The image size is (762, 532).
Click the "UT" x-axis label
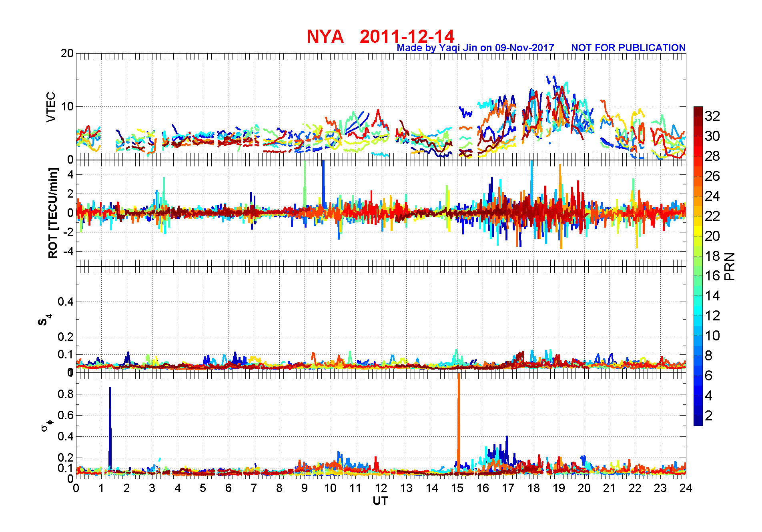(x=380, y=501)
